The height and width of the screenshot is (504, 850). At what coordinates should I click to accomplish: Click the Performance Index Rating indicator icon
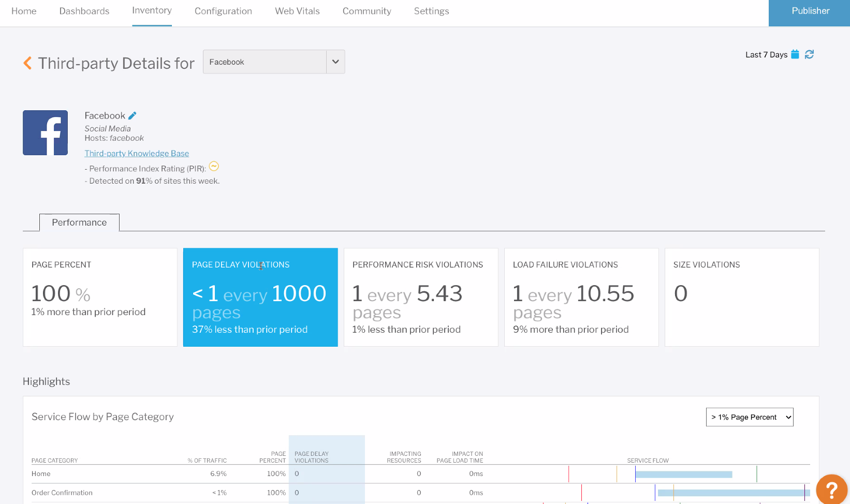point(214,167)
